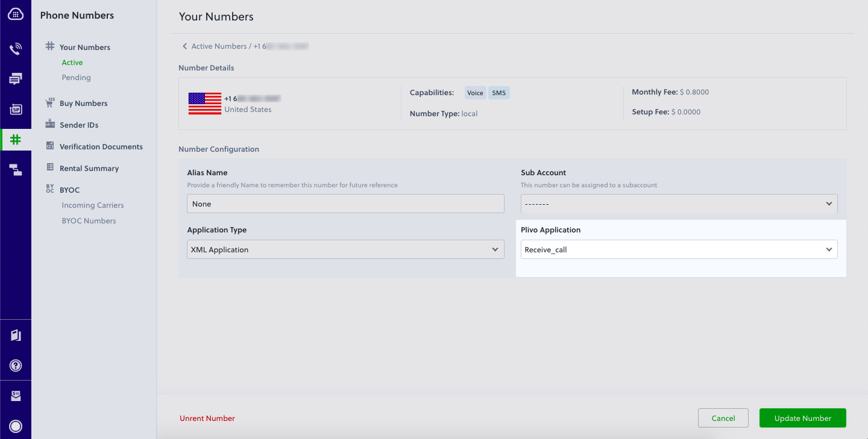Image resolution: width=868 pixels, height=439 pixels.
Task: Open Buy Numbers section
Action: pyautogui.click(x=83, y=104)
